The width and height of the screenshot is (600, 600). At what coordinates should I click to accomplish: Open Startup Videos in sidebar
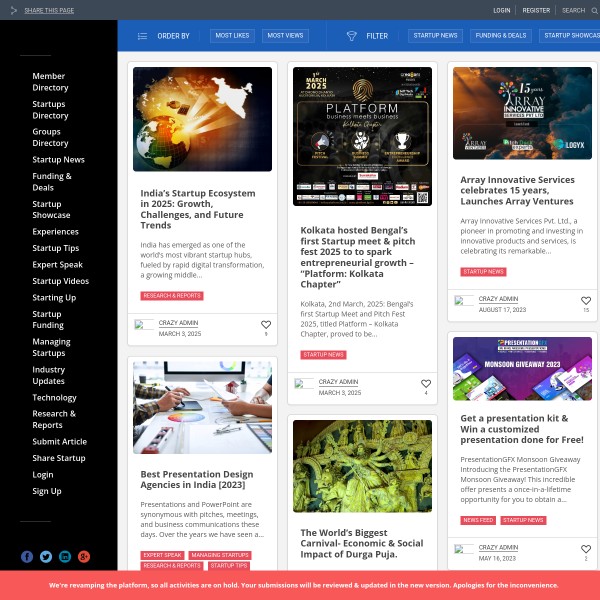pos(60,281)
